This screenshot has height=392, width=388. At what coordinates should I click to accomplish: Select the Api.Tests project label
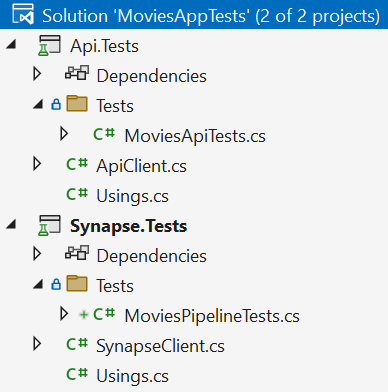pos(104,46)
